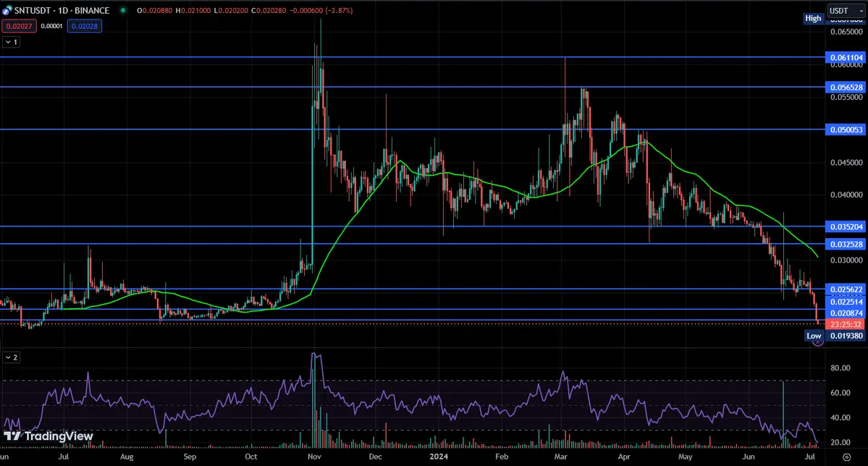
Task: Open the USDT currency dropdown
Action: click(x=846, y=11)
